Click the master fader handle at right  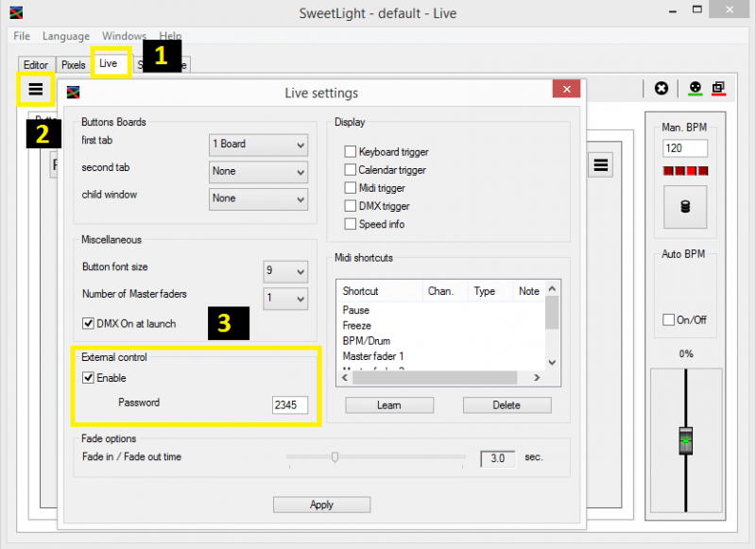click(x=686, y=440)
